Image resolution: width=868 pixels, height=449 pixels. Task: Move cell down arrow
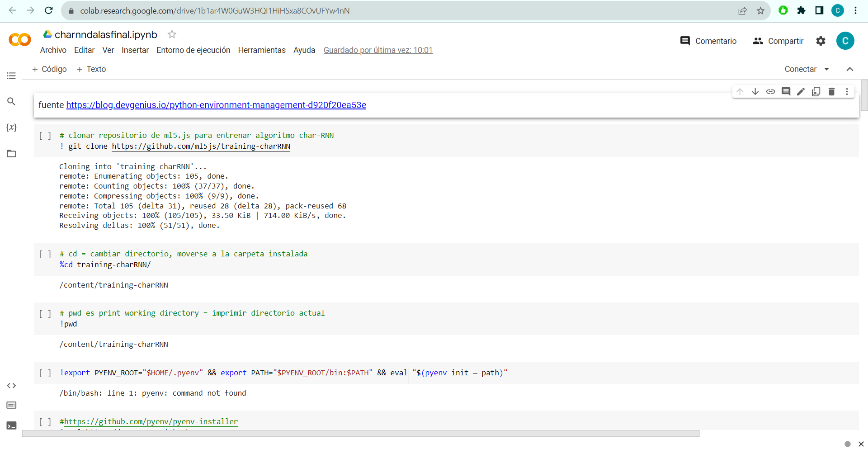(755, 92)
